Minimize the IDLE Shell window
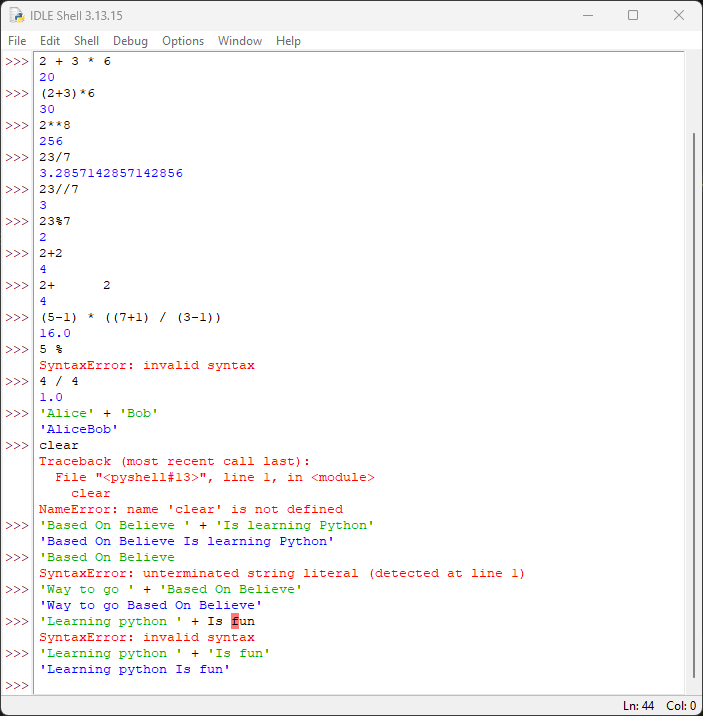This screenshot has height=716, width=703. tap(588, 16)
